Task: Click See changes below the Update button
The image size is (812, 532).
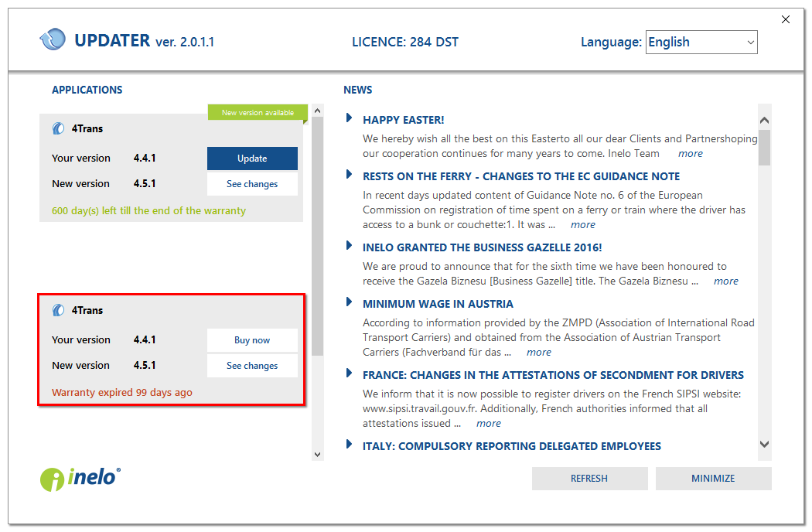Action: (x=252, y=184)
